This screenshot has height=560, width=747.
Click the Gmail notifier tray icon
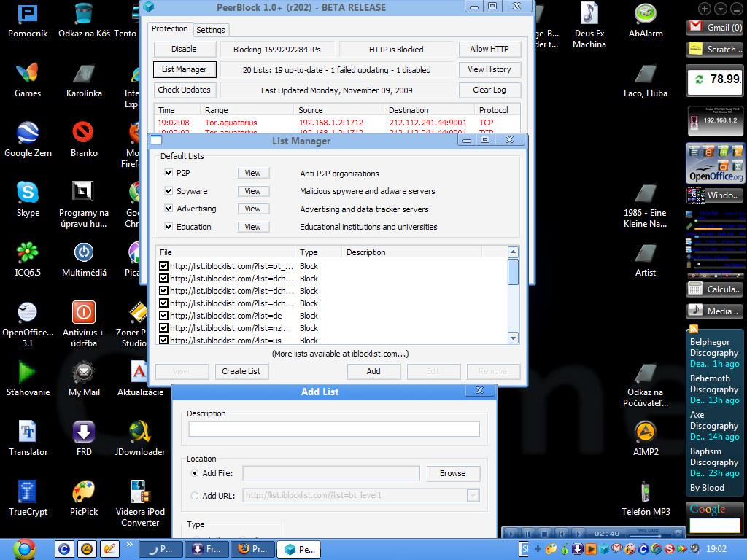(616, 549)
